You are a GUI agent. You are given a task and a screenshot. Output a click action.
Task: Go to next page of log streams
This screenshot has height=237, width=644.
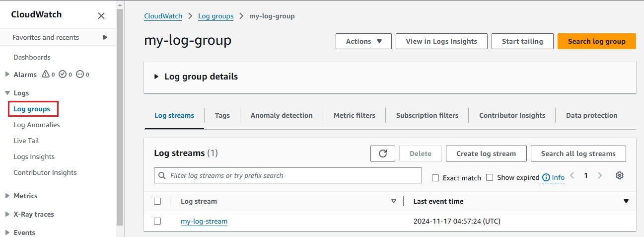click(600, 175)
